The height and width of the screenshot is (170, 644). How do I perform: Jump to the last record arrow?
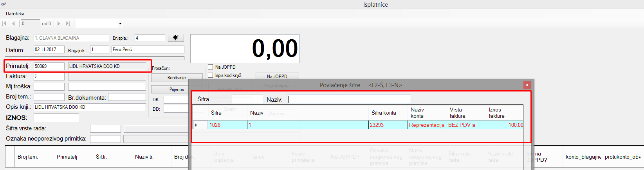pos(68,24)
